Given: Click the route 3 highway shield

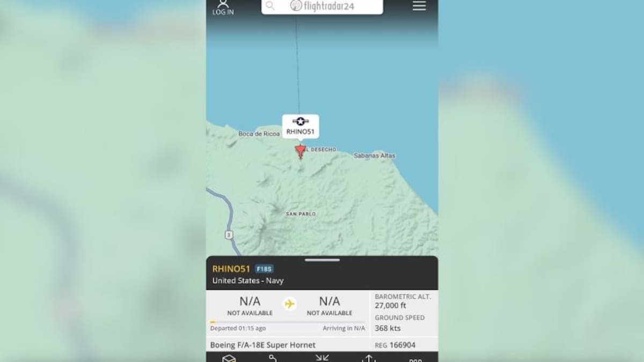Looking at the screenshot, I should pos(229,235).
